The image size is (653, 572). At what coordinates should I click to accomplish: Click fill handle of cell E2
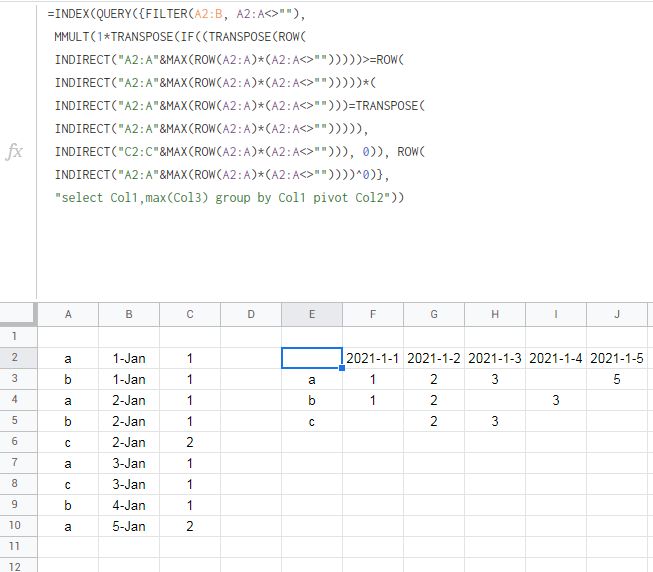pyautogui.click(x=342, y=368)
